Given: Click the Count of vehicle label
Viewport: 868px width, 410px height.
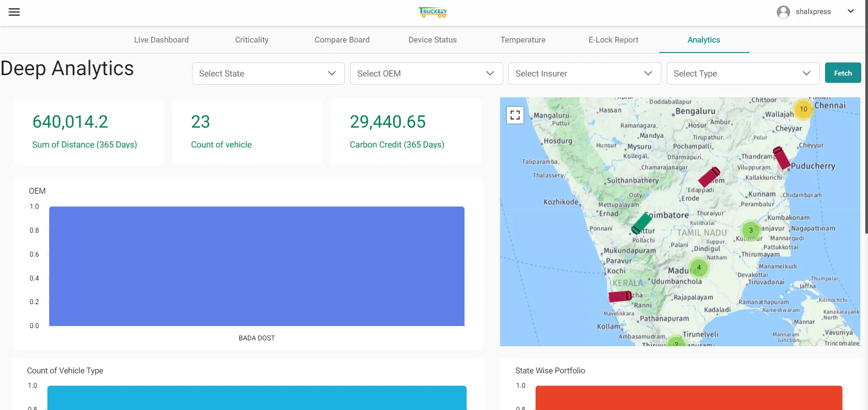Looking at the screenshot, I should tap(221, 145).
